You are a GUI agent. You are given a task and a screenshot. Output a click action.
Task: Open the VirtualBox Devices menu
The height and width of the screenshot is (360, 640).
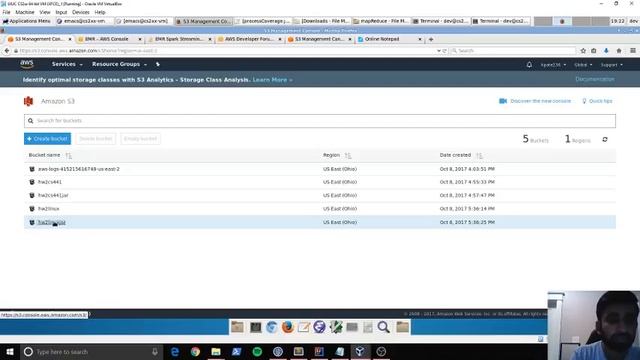coord(80,12)
